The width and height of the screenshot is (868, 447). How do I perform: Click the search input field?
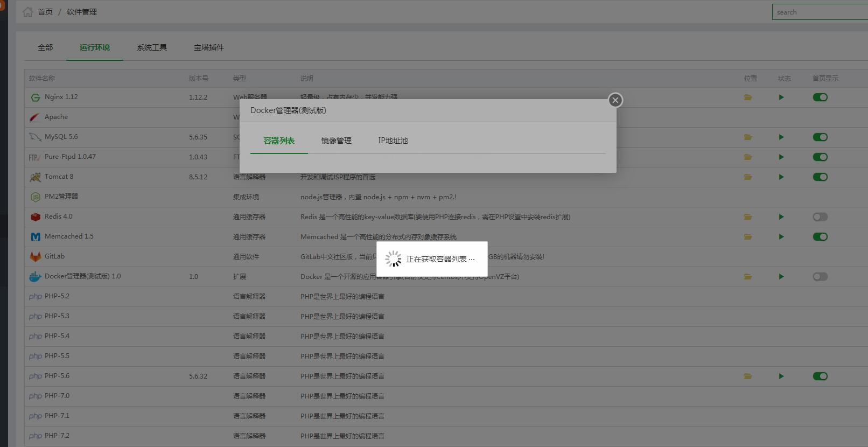tap(820, 12)
